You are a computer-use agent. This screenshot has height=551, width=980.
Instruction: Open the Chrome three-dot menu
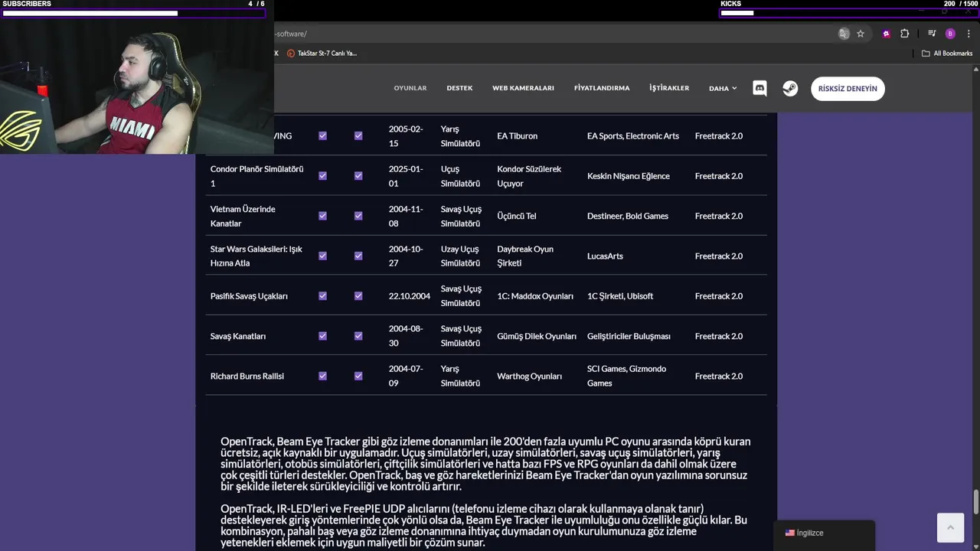[969, 34]
